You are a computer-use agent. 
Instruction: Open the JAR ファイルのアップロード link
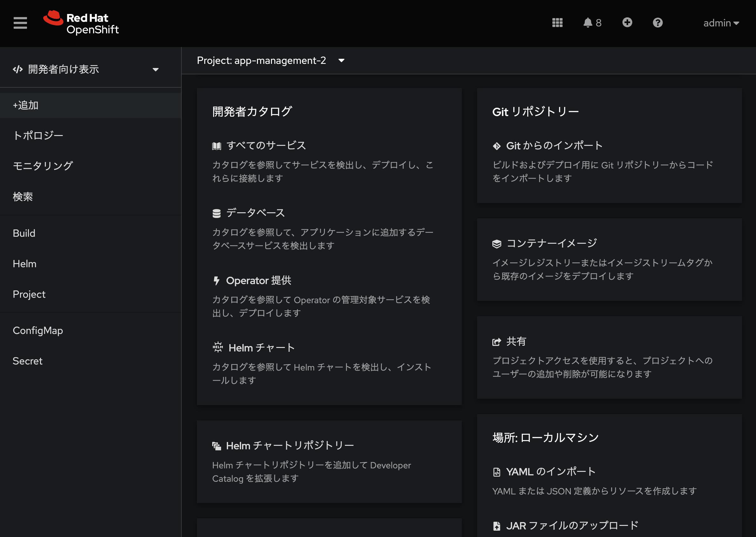coord(572,526)
